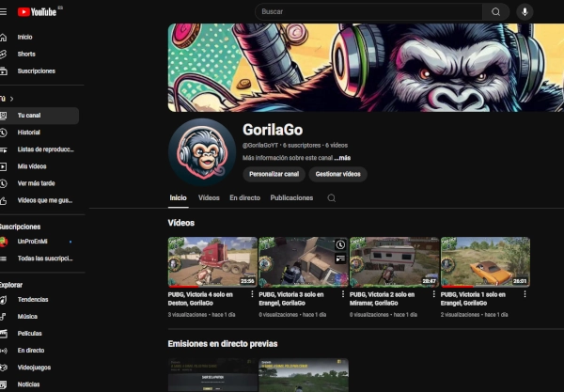Open Música in the Explorar section
The image size is (564, 392).
(27, 317)
